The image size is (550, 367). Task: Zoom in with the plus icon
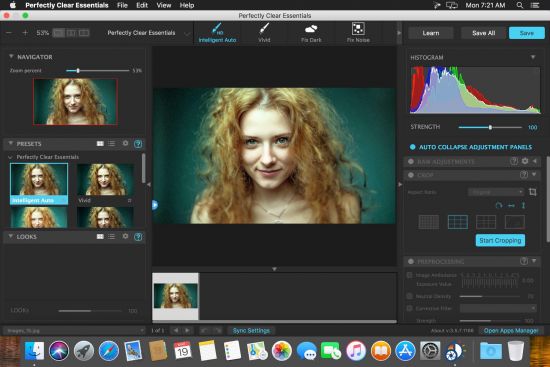25,33
